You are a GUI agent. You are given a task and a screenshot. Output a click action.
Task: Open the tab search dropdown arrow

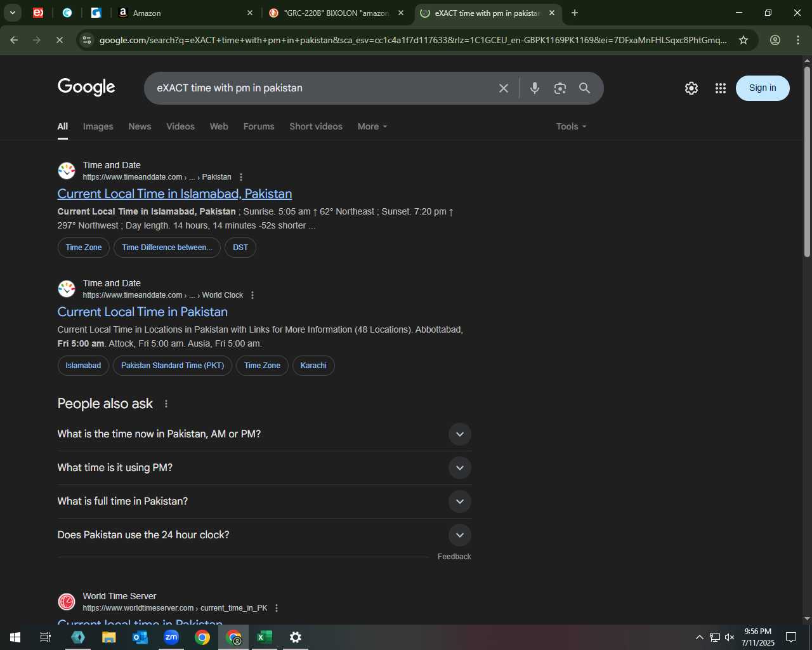click(13, 13)
